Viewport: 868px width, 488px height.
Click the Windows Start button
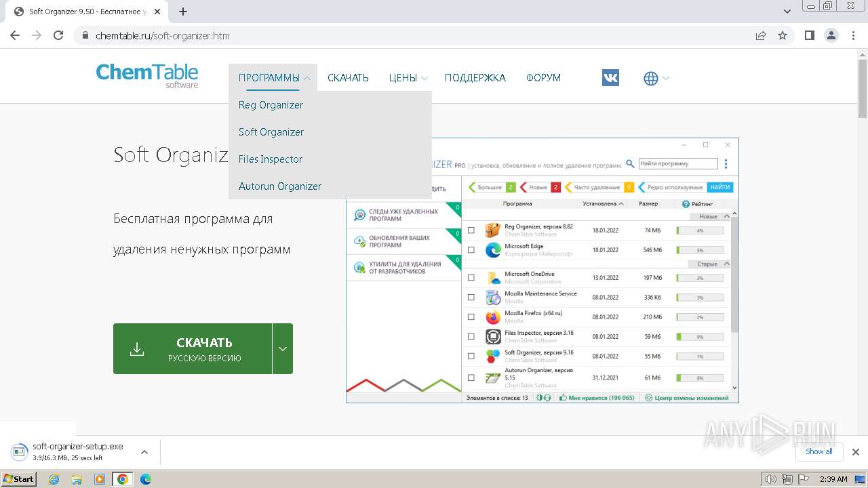pos(19,479)
